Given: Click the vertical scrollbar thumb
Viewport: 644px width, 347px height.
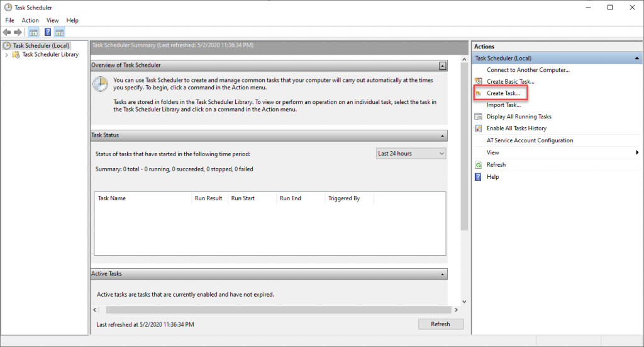Looking at the screenshot, I should pos(464,147).
